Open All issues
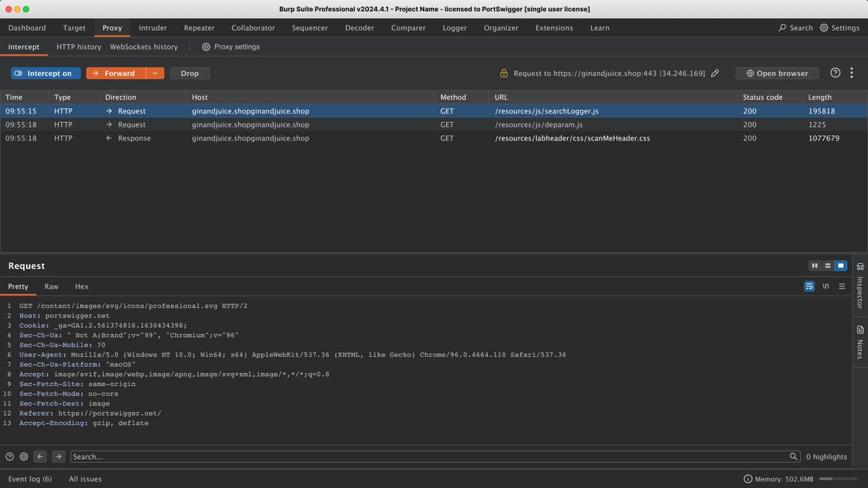Image resolution: width=868 pixels, height=488 pixels. point(85,479)
